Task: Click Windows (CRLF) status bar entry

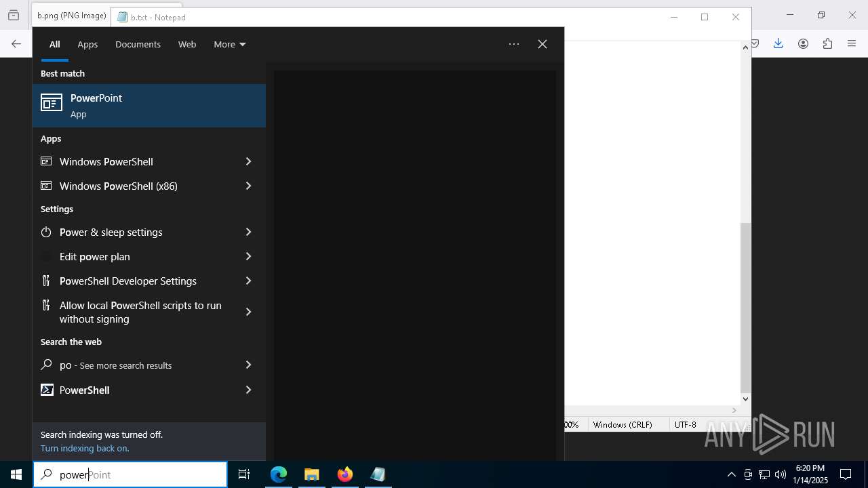Action: 623,424
